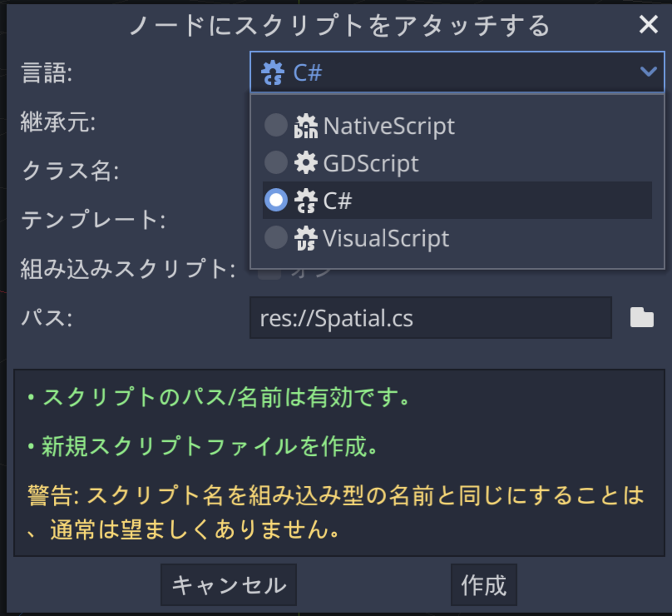This screenshot has height=616, width=672.
Task: Toggle the 組み込みスクリプト checkbox
Action: (269, 272)
